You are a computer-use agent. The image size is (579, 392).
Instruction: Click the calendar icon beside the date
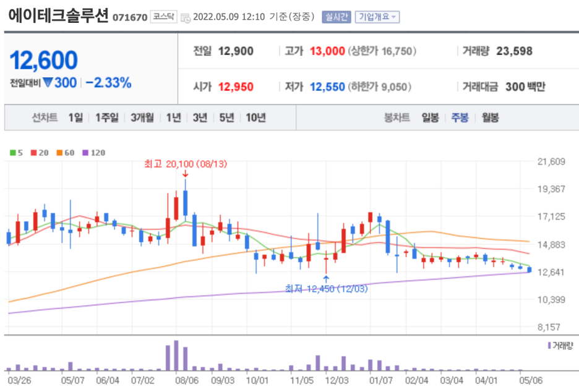click(186, 18)
